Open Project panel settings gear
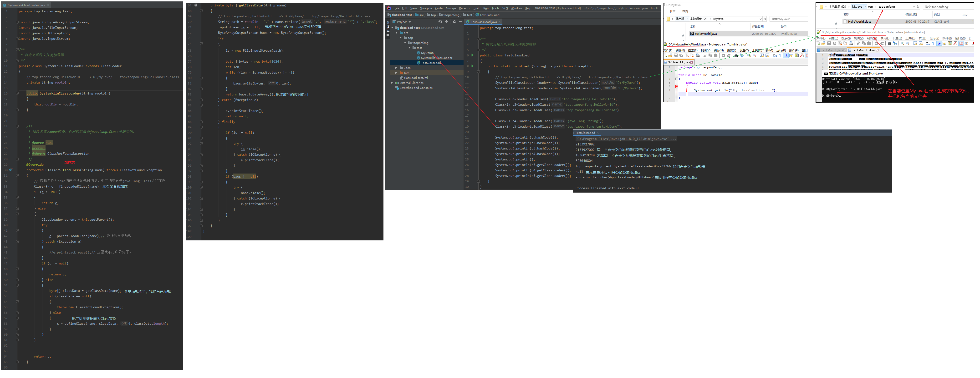The height and width of the screenshot is (378, 980). [x=454, y=22]
